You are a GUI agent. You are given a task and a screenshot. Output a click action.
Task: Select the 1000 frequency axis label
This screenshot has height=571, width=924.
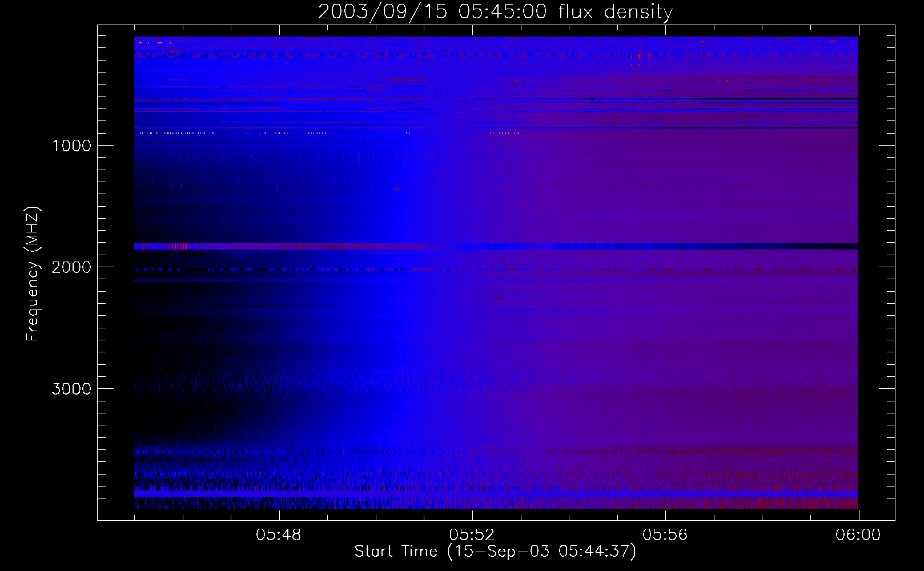tap(71, 146)
